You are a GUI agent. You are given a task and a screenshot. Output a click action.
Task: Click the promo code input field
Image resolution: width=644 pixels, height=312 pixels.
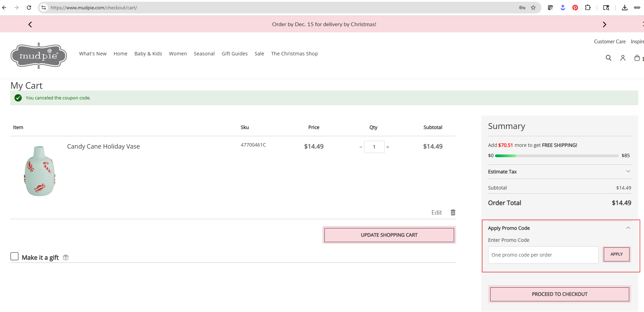click(543, 255)
